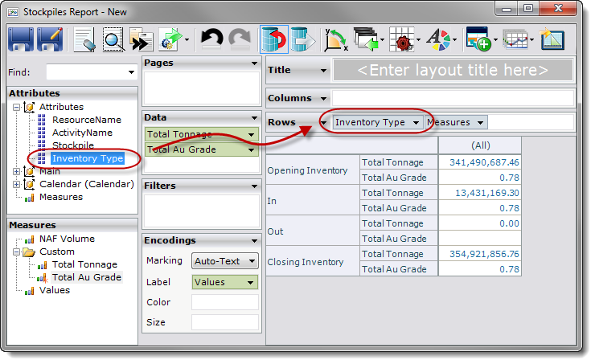Open the Title dropdown arrow
This screenshot has height=364, width=595.
(x=324, y=71)
